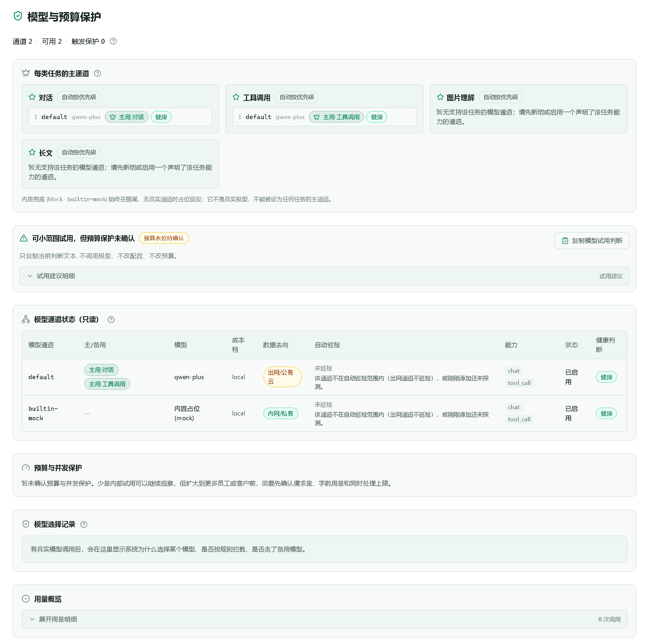The height and width of the screenshot is (644, 649).
Task: Click shield icon beside 模型选择记录
Action: click(26, 524)
